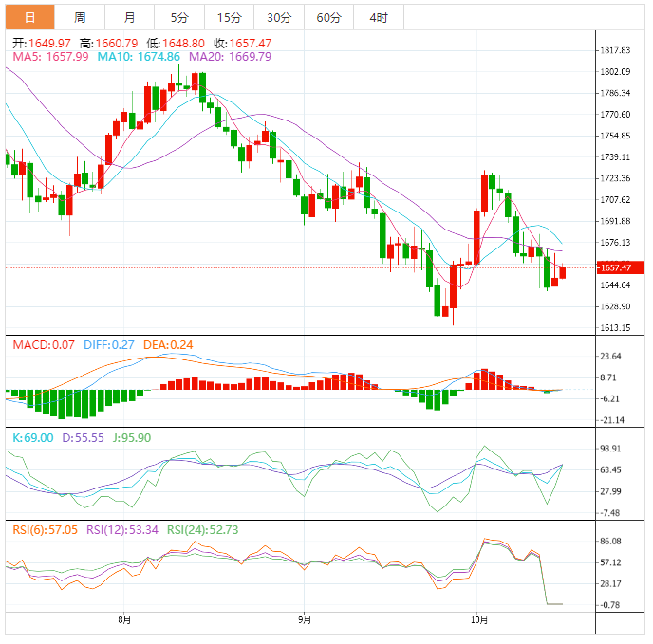Click the 1644.64 price axis label
Viewport: 653px width, 644px height.
(615, 285)
